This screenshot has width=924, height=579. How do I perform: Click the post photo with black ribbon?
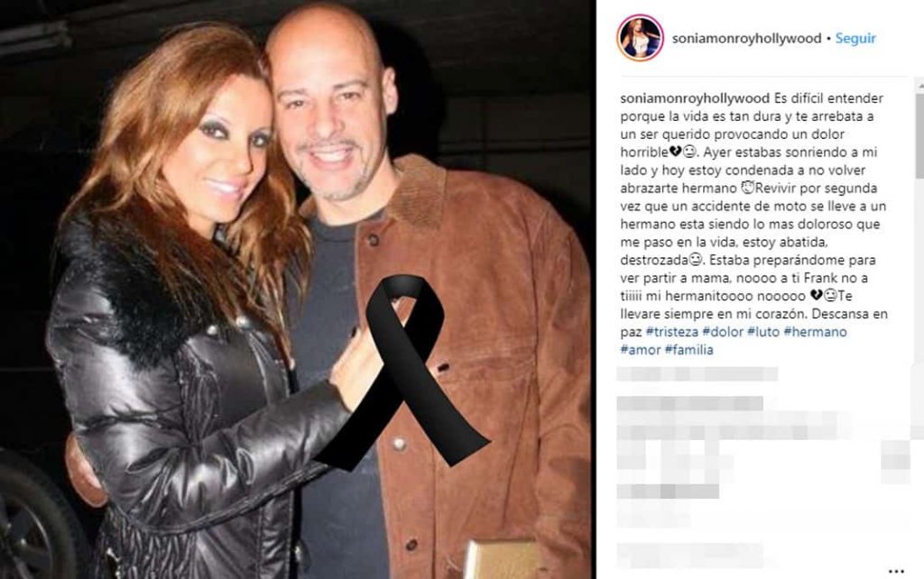point(297,289)
